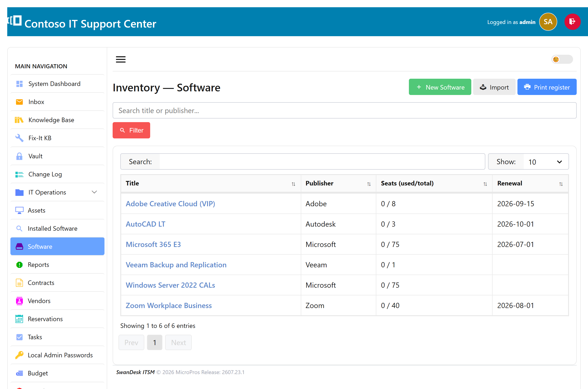Click the Assets monitor icon
This screenshot has width=588, height=389.
[19, 210]
